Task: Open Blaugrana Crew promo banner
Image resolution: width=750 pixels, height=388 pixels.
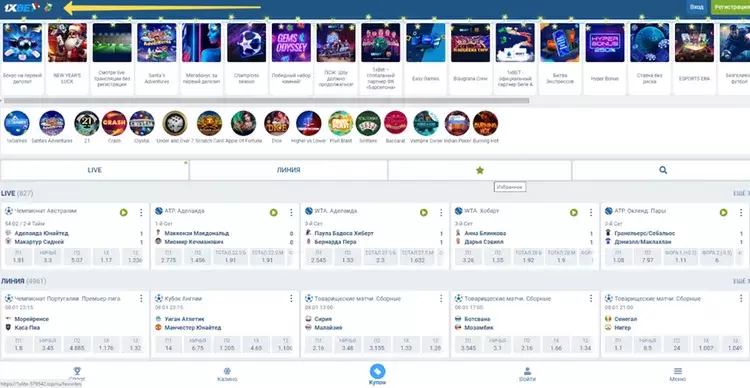Action: 470,58
